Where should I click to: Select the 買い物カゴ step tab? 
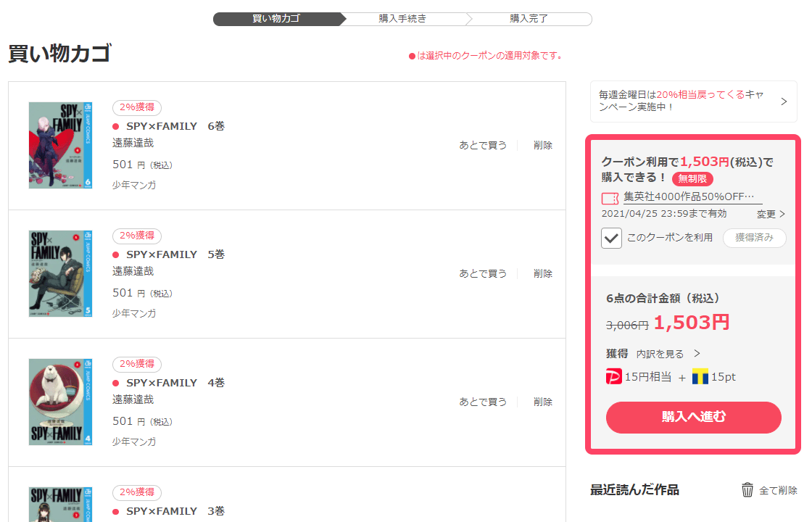point(276,19)
